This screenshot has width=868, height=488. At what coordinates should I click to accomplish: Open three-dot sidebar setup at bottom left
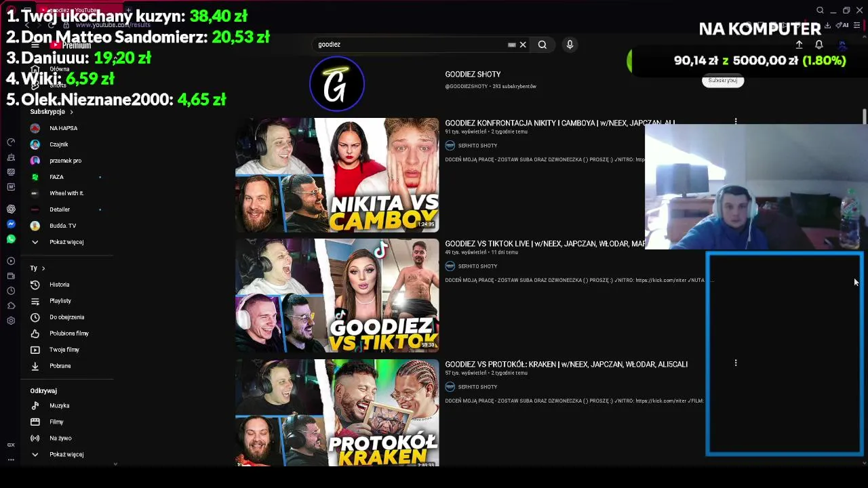tap(11, 459)
